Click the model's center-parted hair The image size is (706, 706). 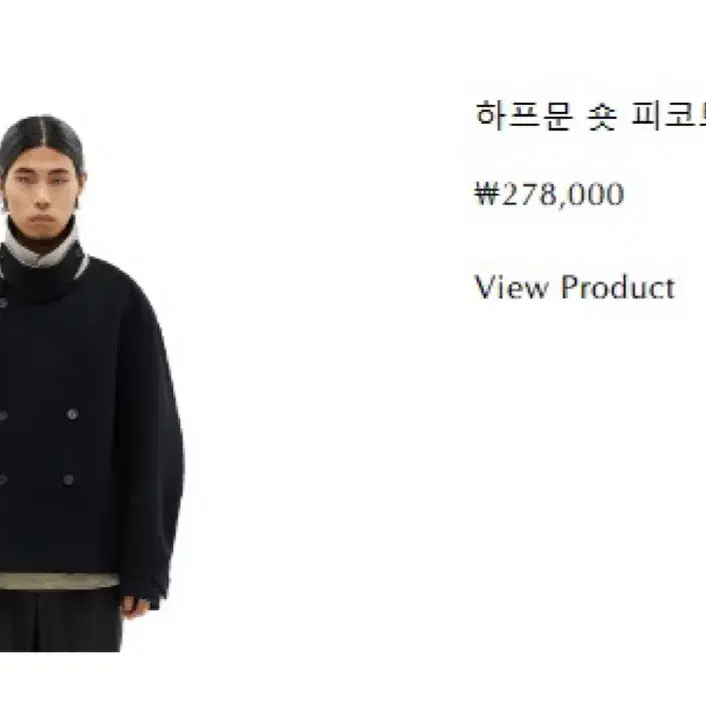[x=41, y=137]
